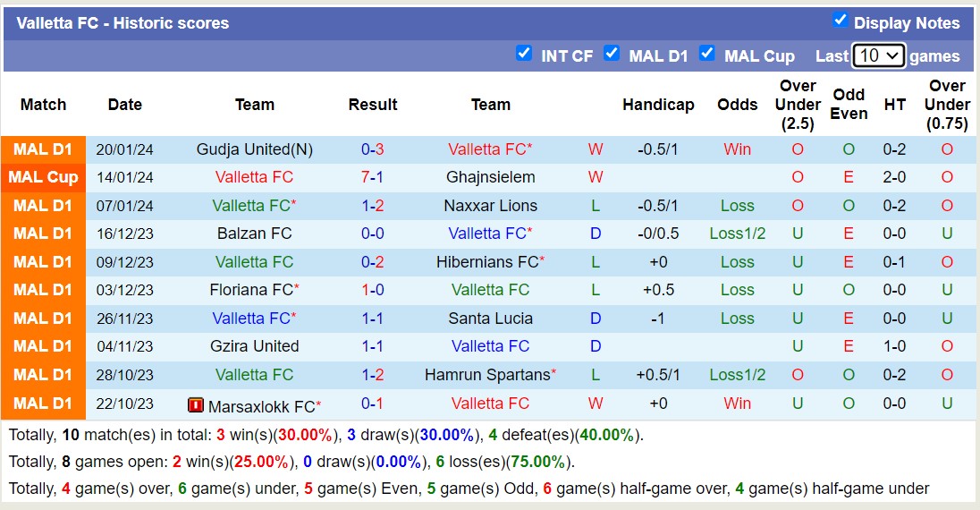Click the Handicap column header
This screenshot has width=980, height=510.
(658, 105)
